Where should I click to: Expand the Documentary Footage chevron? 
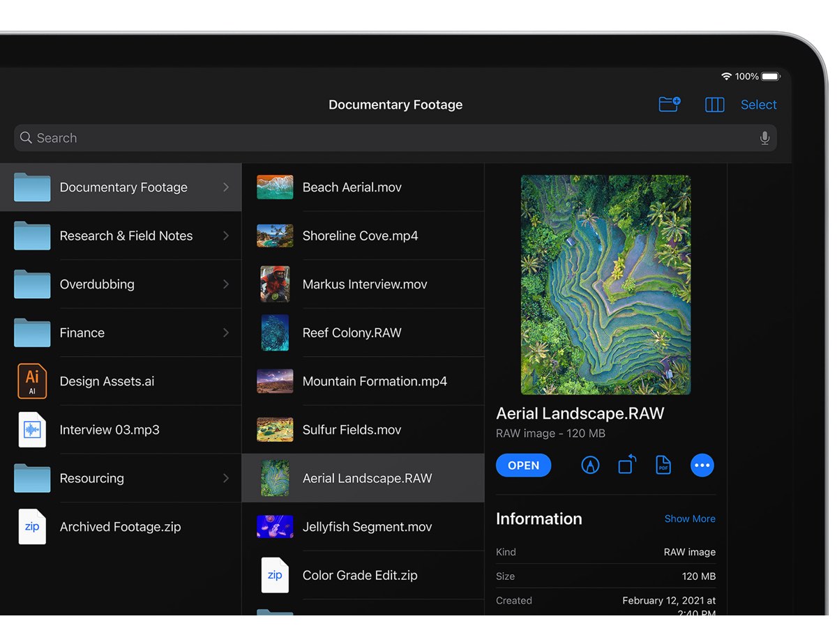point(226,187)
